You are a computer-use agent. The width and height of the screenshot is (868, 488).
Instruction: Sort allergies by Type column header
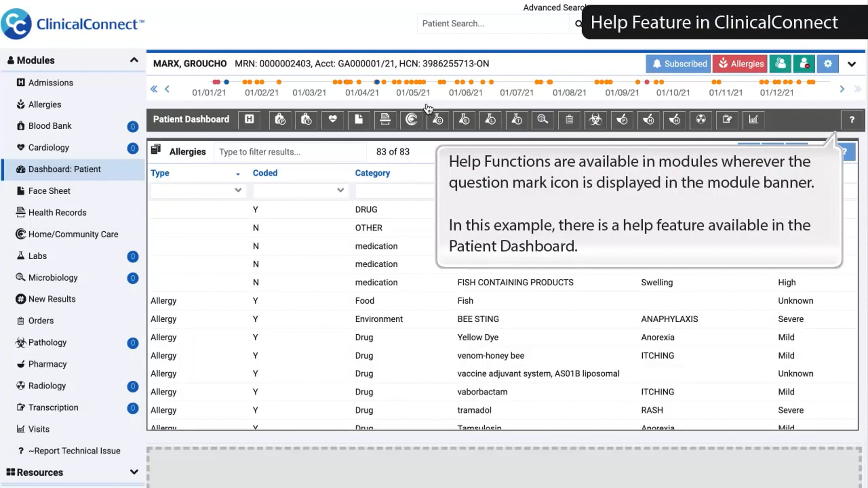tap(160, 173)
